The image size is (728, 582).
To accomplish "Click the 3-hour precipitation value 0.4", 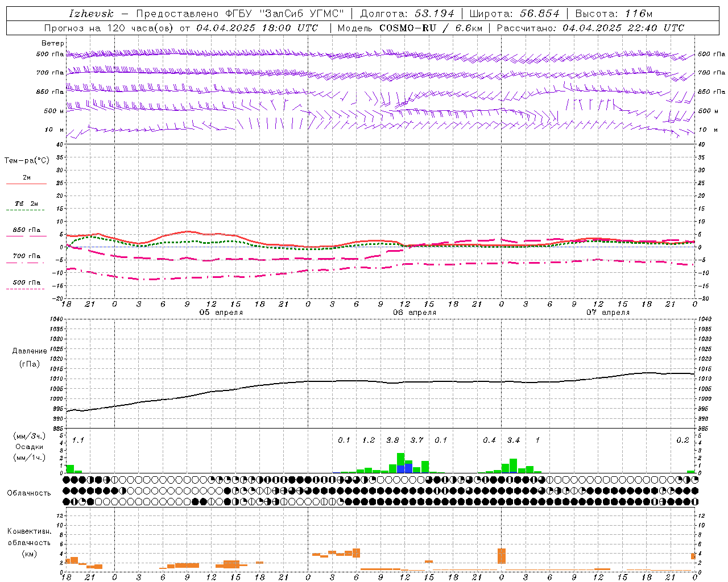I will 490,440.
